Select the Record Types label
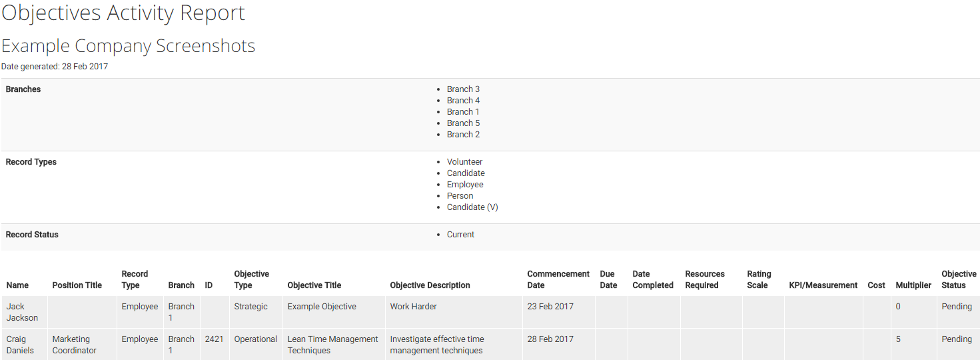Screen dimensions: 980x360 click(31, 162)
